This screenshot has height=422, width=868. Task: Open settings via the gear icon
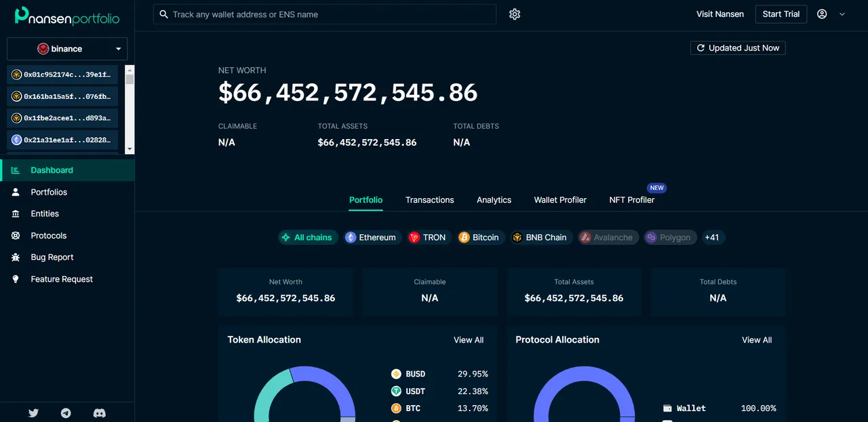tap(515, 14)
